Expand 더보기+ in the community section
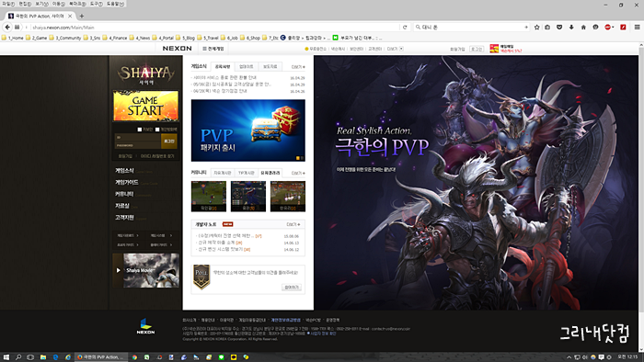 point(298,173)
